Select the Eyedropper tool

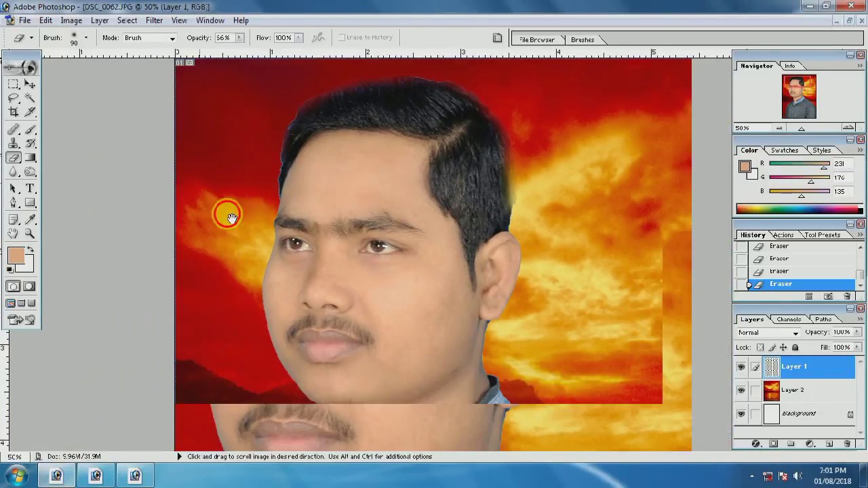pos(30,220)
